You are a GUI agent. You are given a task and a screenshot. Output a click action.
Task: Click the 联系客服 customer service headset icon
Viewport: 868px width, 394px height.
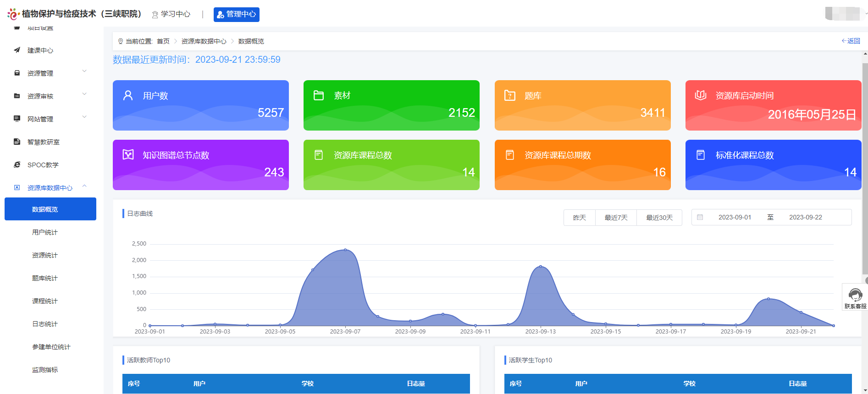(x=855, y=295)
